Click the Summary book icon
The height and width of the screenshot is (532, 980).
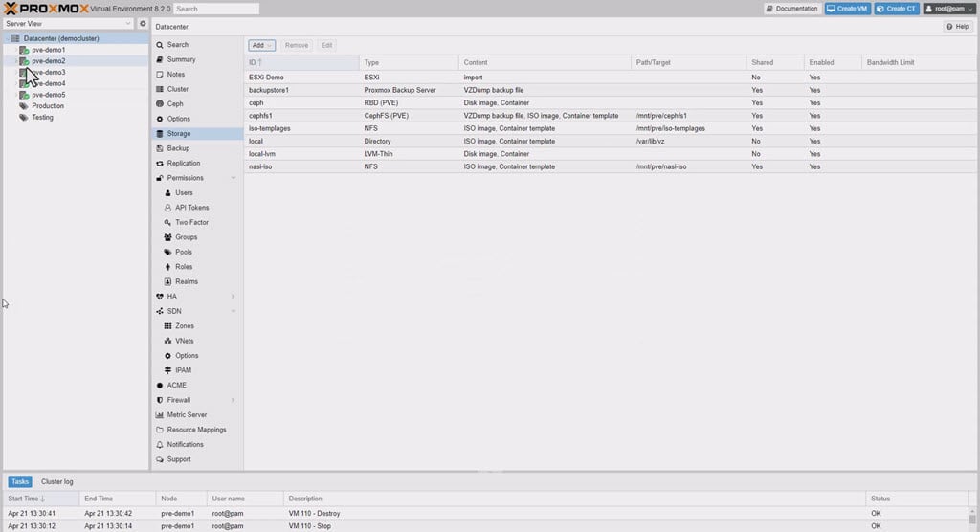[x=160, y=59]
